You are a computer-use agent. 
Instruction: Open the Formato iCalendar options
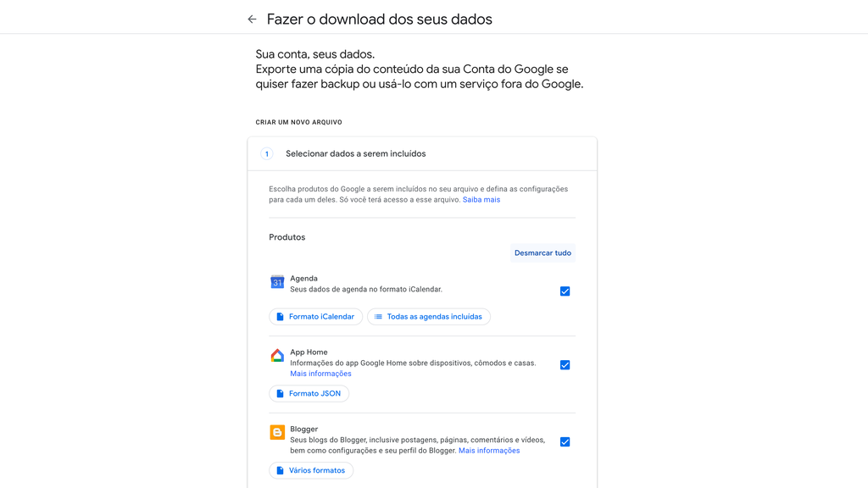tap(315, 317)
